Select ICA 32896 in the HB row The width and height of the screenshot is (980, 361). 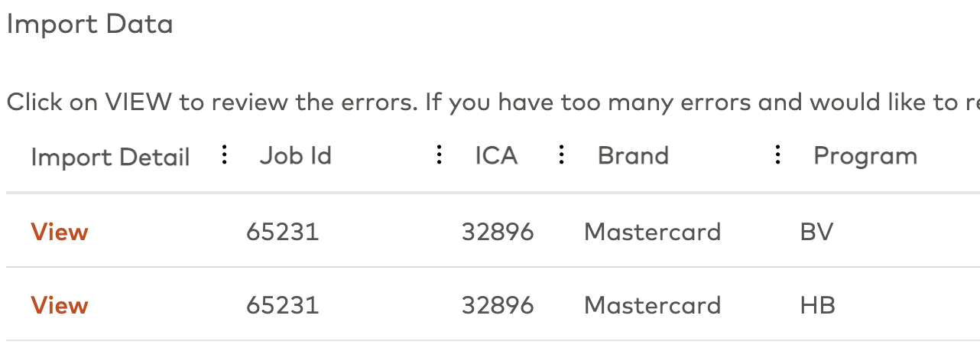(x=498, y=305)
